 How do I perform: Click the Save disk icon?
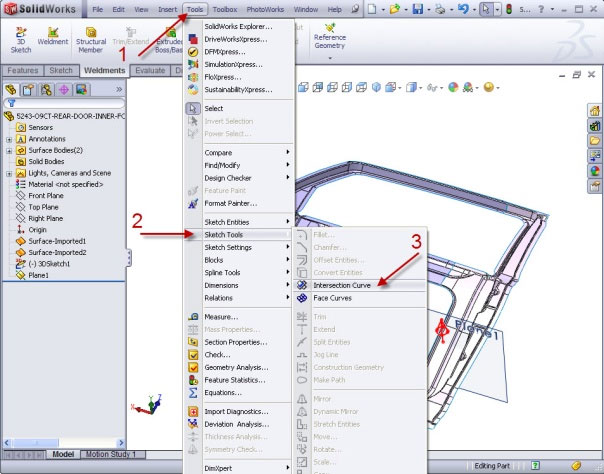point(418,9)
